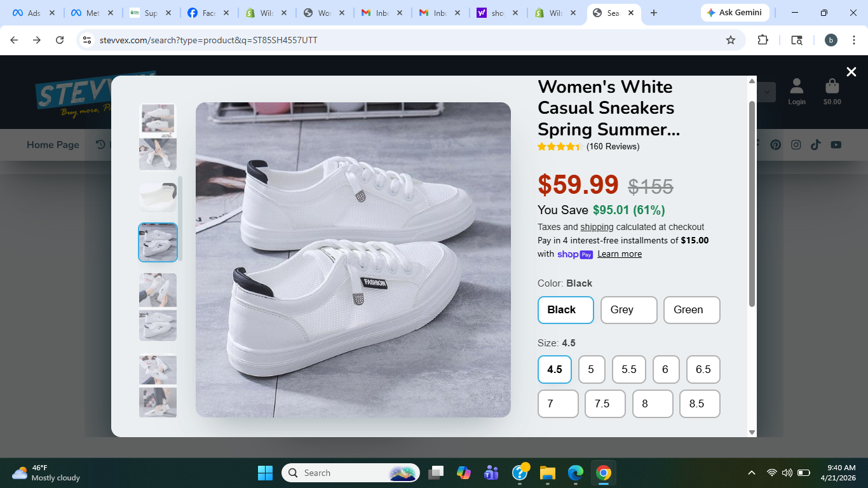Image resolution: width=868 pixels, height=488 pixels.
Task: Select the Green color option
Action: [692, 310]
